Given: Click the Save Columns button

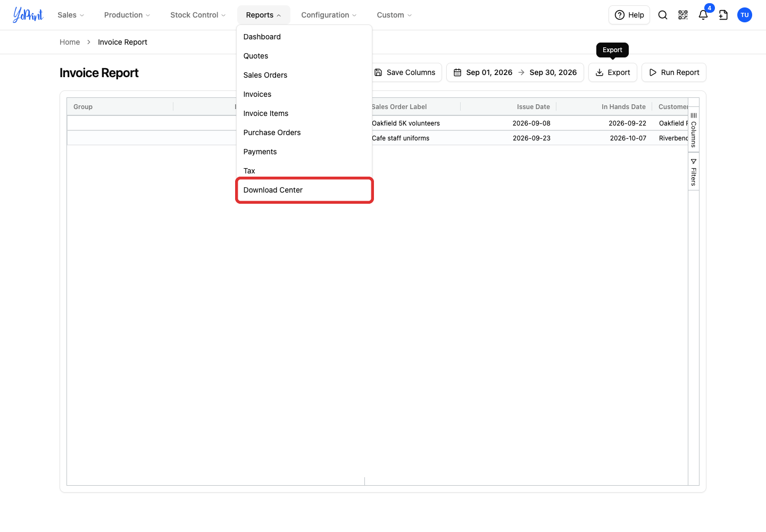Looking at the screenshot, I should (405, 72).
